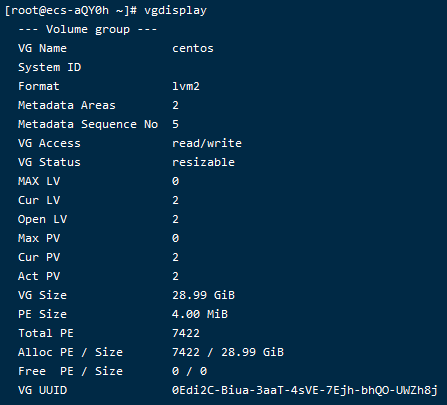Click the read/write VG Access value

[207, 143]
